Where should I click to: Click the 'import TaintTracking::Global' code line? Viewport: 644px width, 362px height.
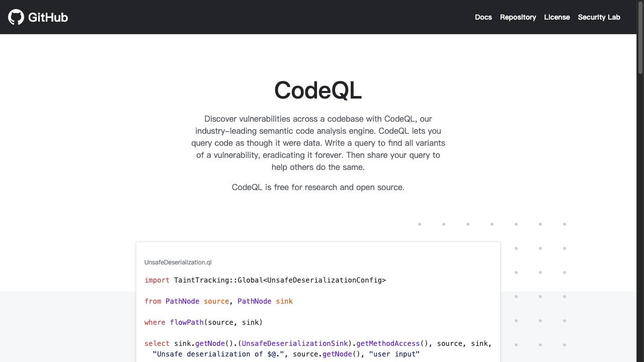[x=265, y=280]
